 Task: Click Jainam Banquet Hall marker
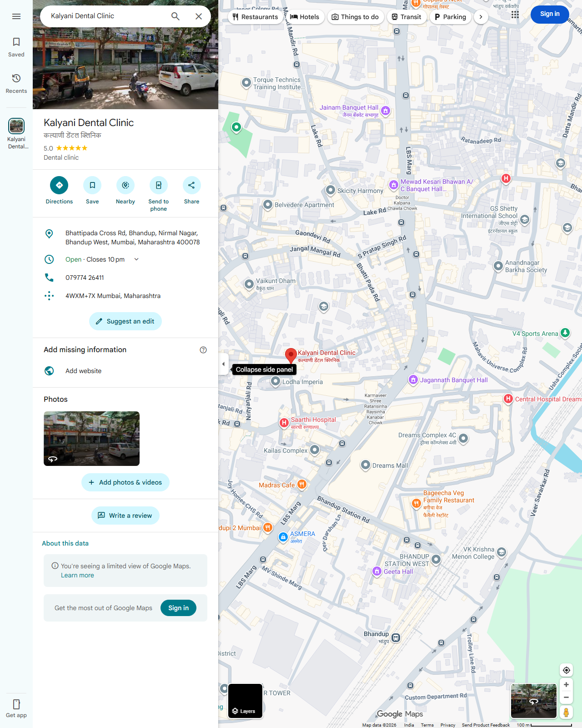tap(386, 111)
